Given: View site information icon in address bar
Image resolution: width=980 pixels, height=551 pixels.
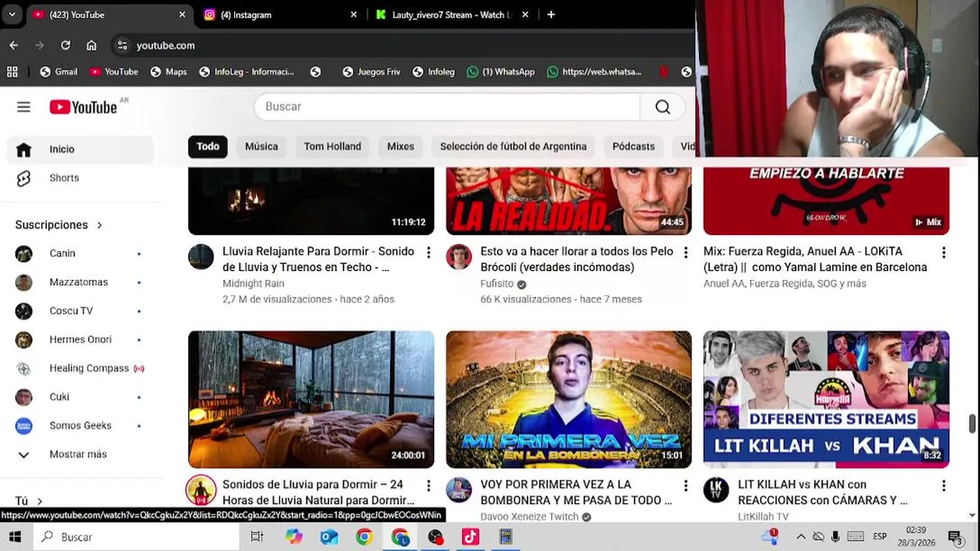Looking at the screenshot, I should click(122, 45).
